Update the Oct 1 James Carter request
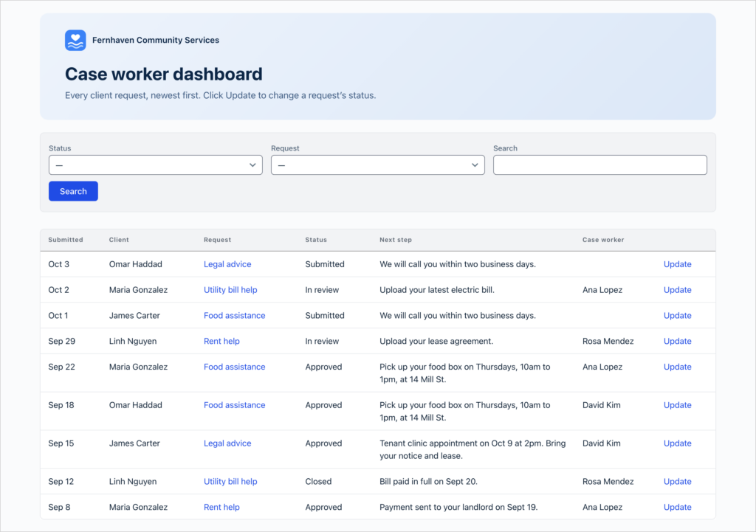The image size is (756, 532). [677, 315]
